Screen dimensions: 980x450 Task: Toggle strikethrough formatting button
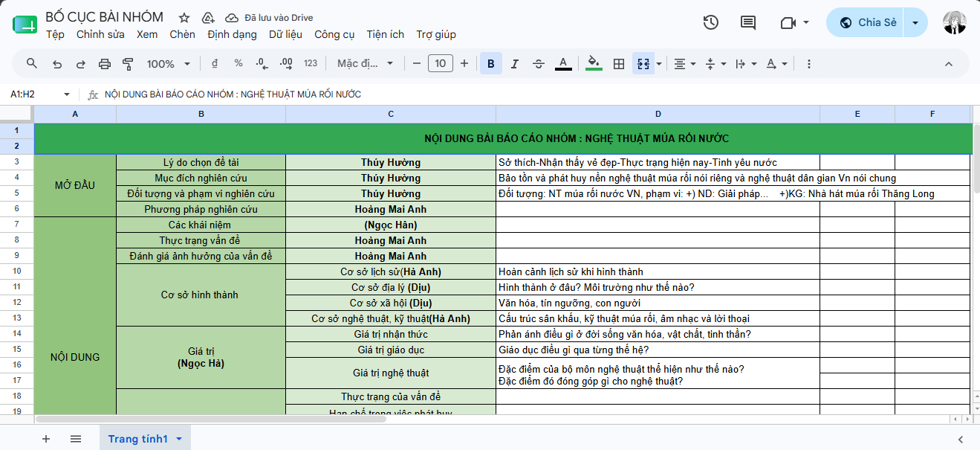tap(539, 64)
